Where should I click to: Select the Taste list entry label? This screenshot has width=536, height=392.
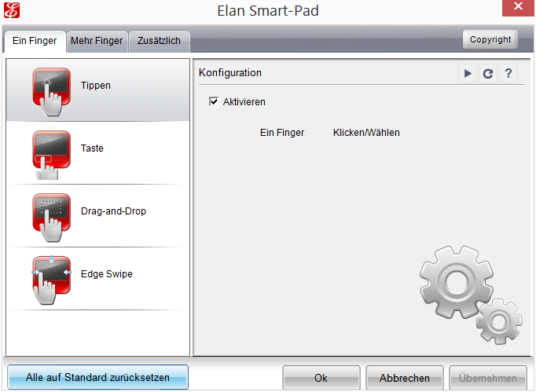[x=92, y=148]
